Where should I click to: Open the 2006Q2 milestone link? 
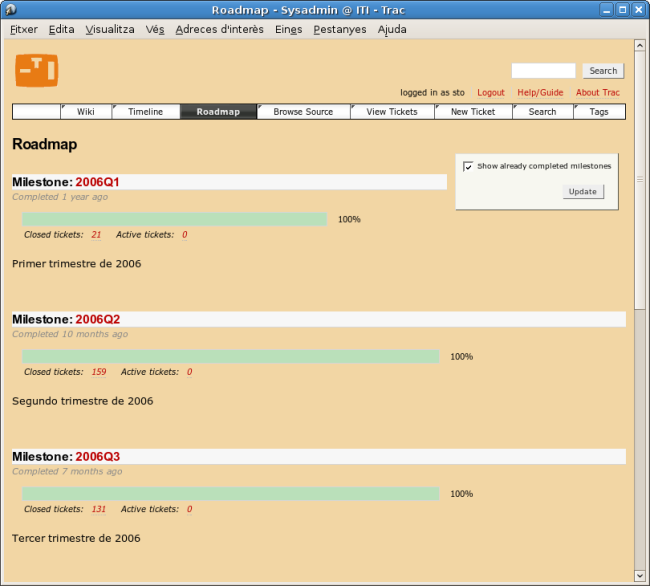[x=97, y=319]
